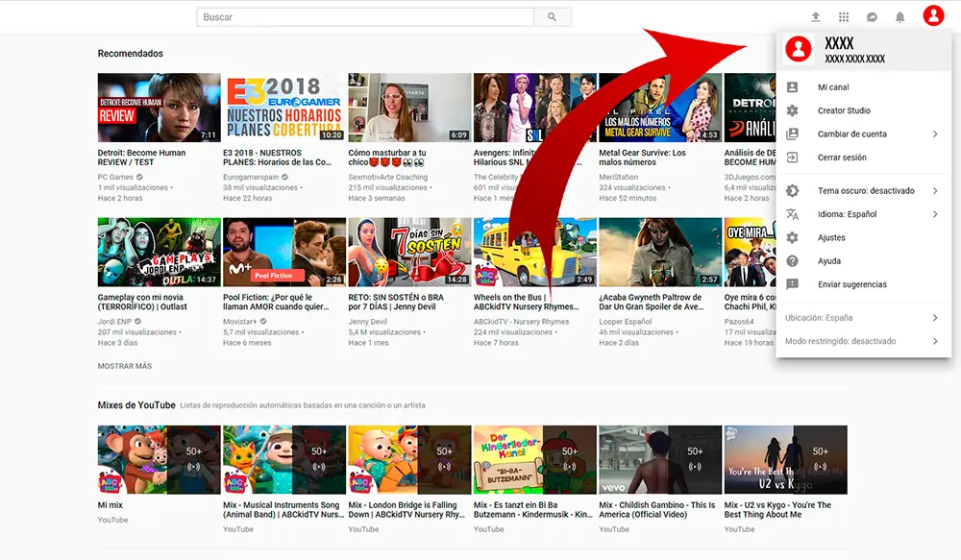Open Metal Gear Survive video thumbnail

click(x=660, y=108)
